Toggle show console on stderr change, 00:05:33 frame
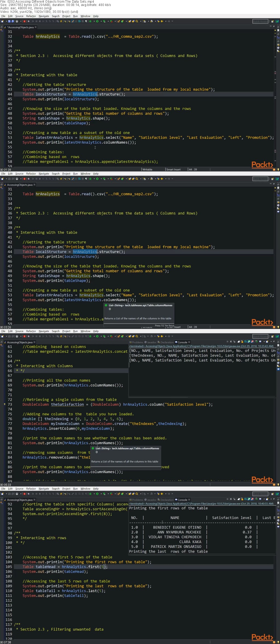 tap(252, 342)
